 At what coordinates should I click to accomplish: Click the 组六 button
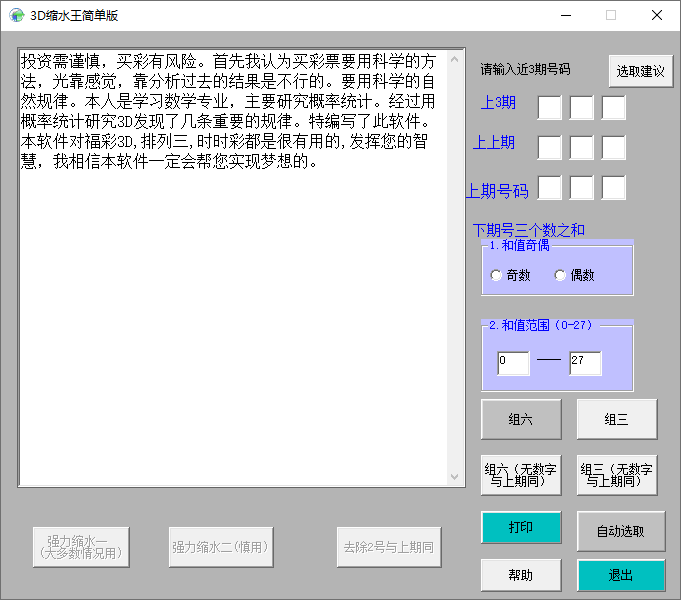click(521, 419)
